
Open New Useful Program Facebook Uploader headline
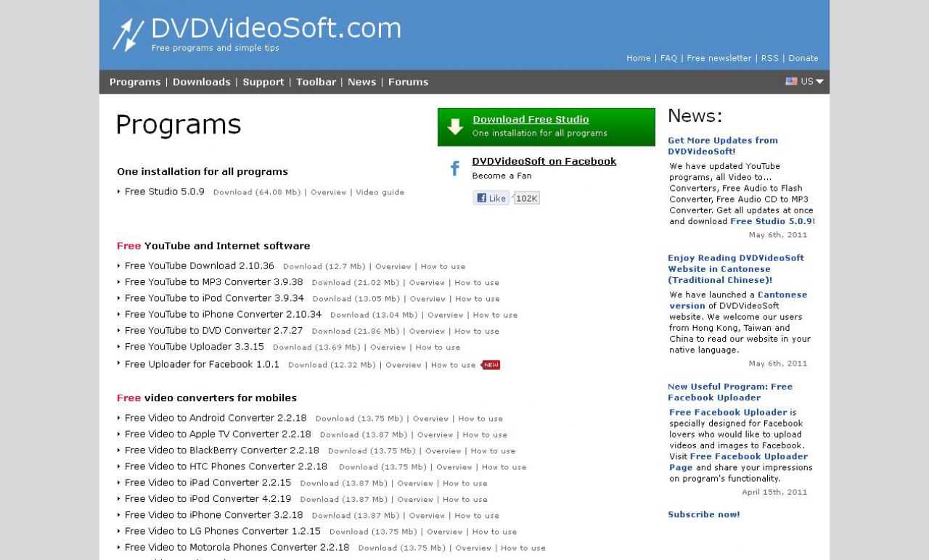coord(730,392)
